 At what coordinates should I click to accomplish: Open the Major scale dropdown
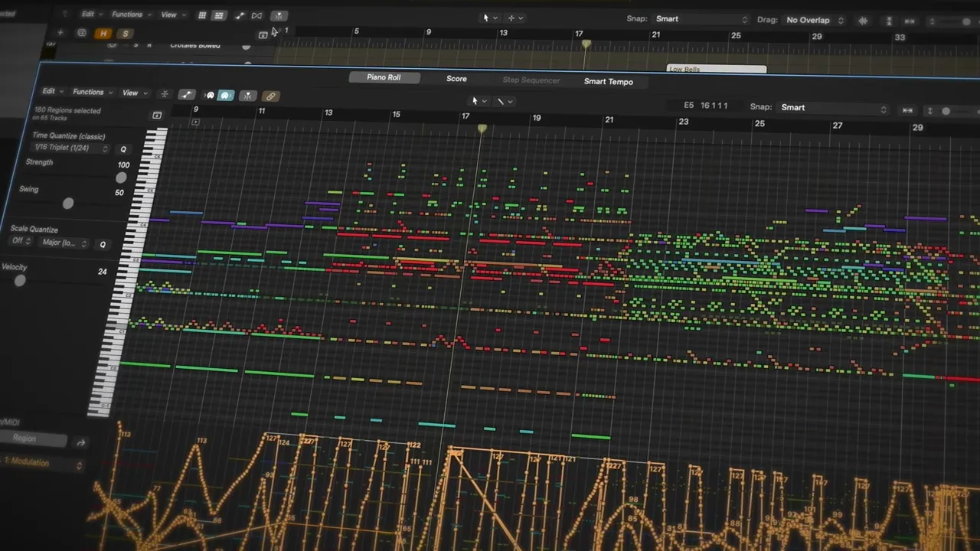(64, 243)
